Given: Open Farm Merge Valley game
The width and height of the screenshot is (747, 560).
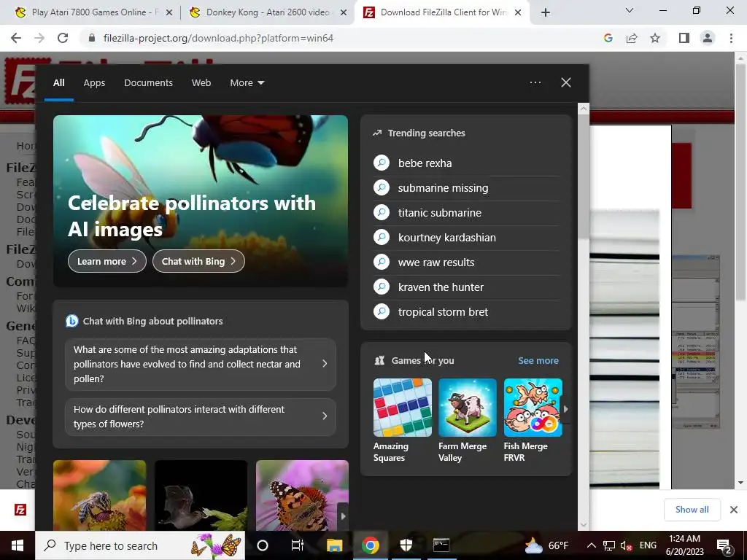Looking at the screenshot, I should (x=468, y=421).
